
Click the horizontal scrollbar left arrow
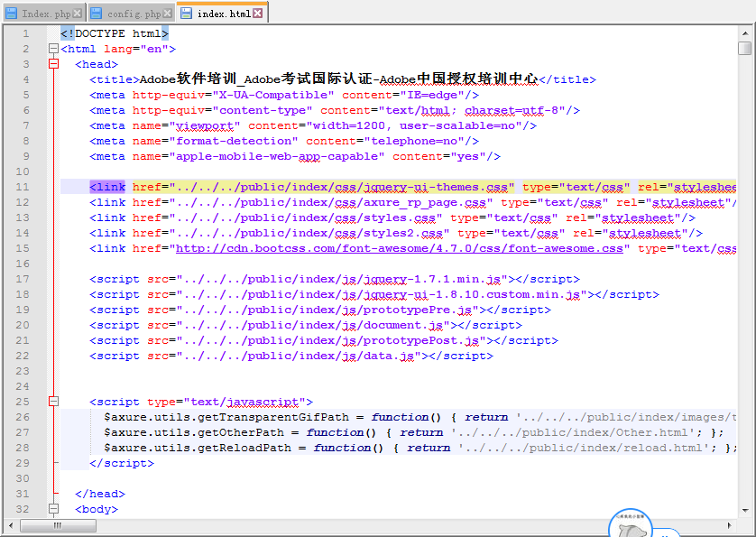pos(11,525)
